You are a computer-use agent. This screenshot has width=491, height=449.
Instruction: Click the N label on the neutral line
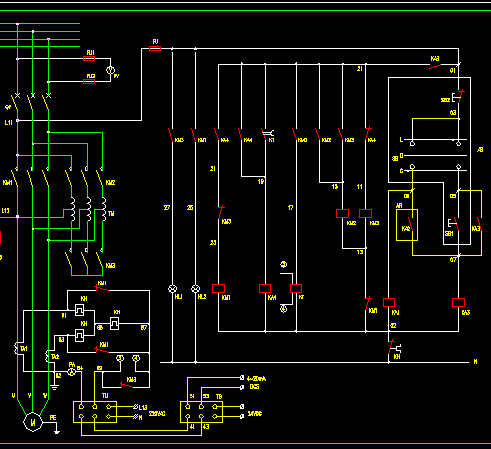(475, 362)
